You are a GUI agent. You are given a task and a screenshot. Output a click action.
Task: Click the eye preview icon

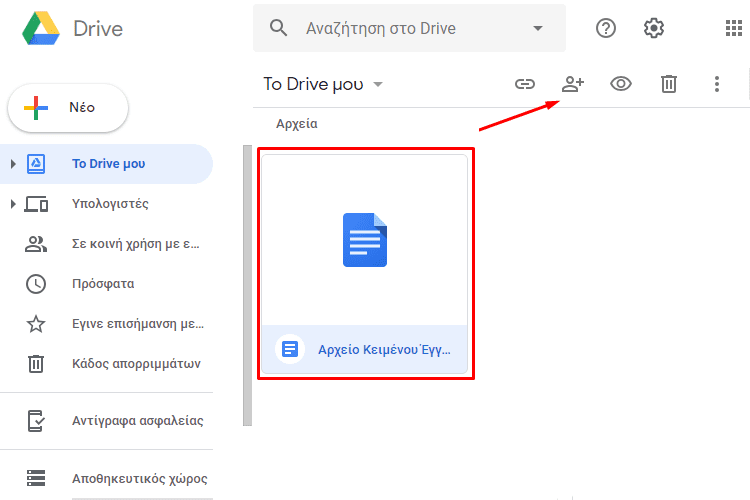click(x=621, y=84)
